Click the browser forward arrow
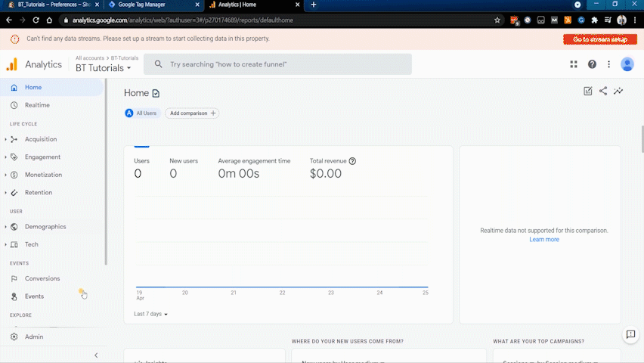Viewport: 644px width, 363px height. (x=22, y=20)
